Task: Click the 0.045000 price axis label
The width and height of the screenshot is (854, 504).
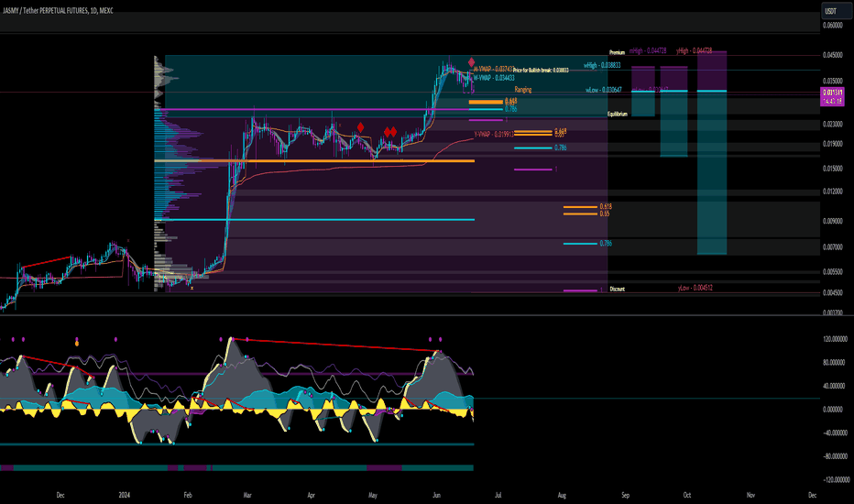Action: click(x=833, y=55)
